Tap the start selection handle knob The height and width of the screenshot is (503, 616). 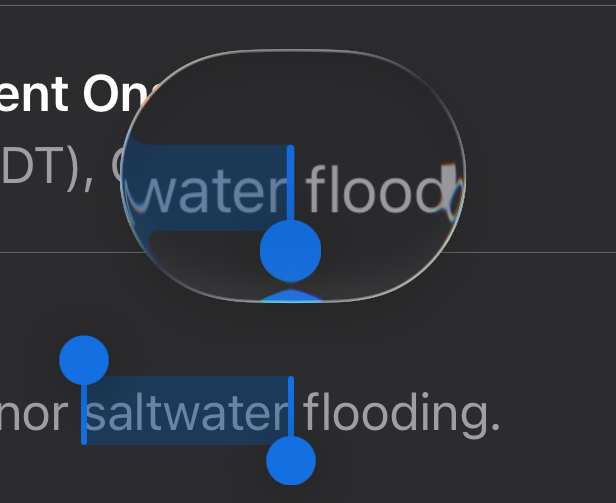click(84, 360)
